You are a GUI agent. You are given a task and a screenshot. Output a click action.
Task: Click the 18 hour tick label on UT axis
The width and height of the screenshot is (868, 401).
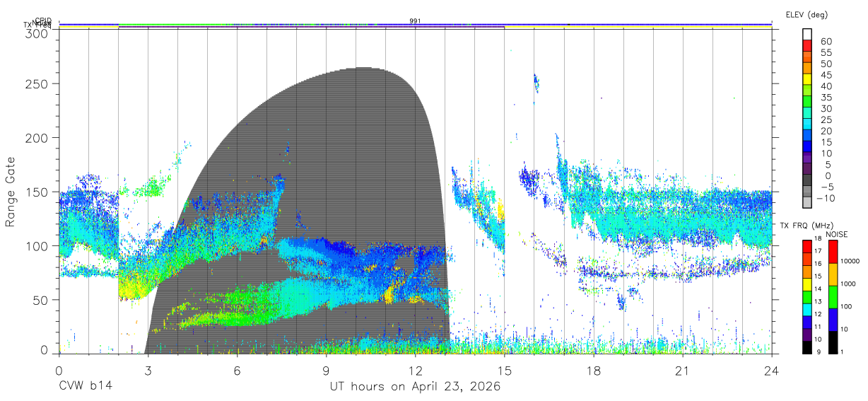click(x=594, y=370)
